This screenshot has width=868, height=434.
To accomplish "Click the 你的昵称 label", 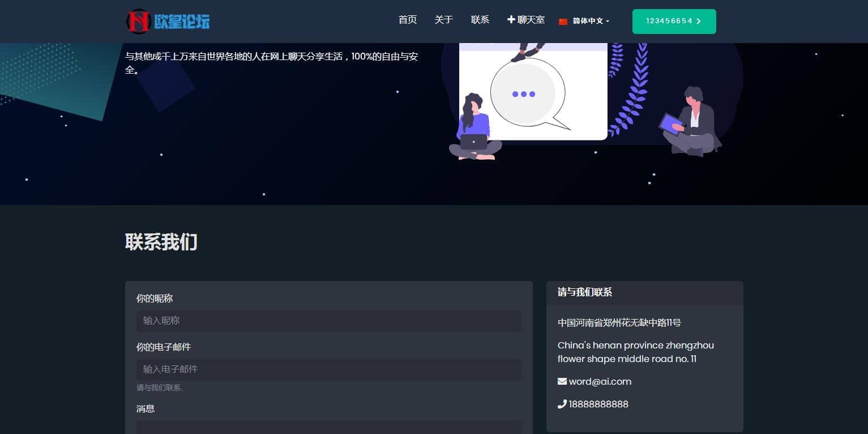I will [155, 298].
